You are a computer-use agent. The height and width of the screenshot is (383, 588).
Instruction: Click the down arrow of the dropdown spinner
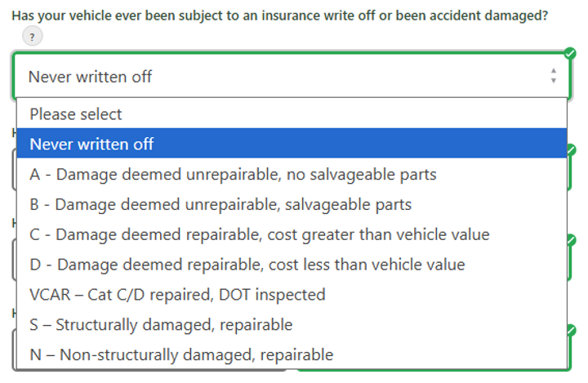[x=554, y=81]
